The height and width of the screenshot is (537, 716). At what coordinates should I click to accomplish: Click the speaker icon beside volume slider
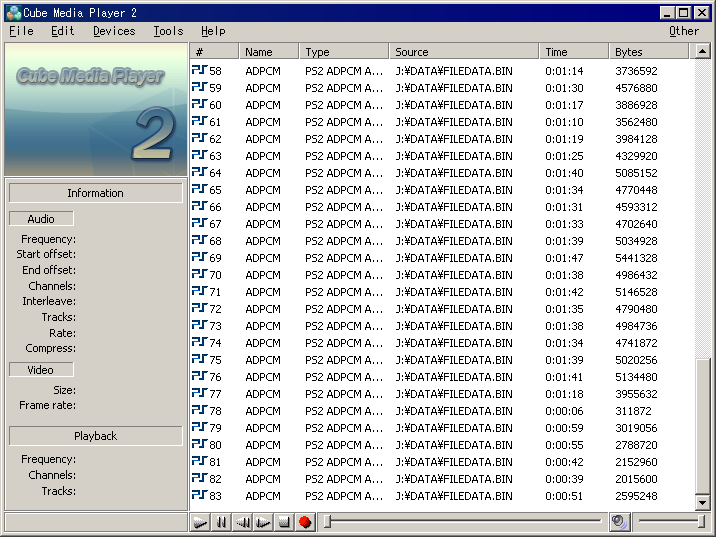(x=620, y=521)
